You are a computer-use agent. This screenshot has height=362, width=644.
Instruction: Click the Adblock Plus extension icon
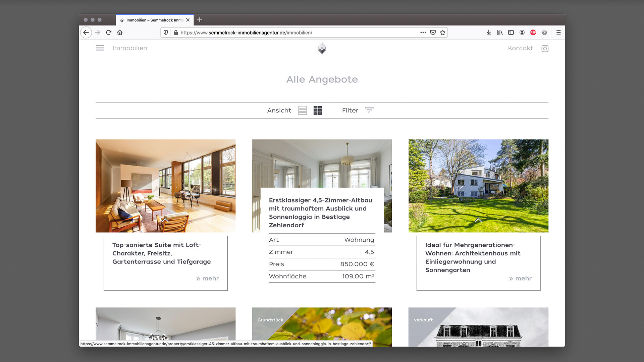(x=533, y=33)
